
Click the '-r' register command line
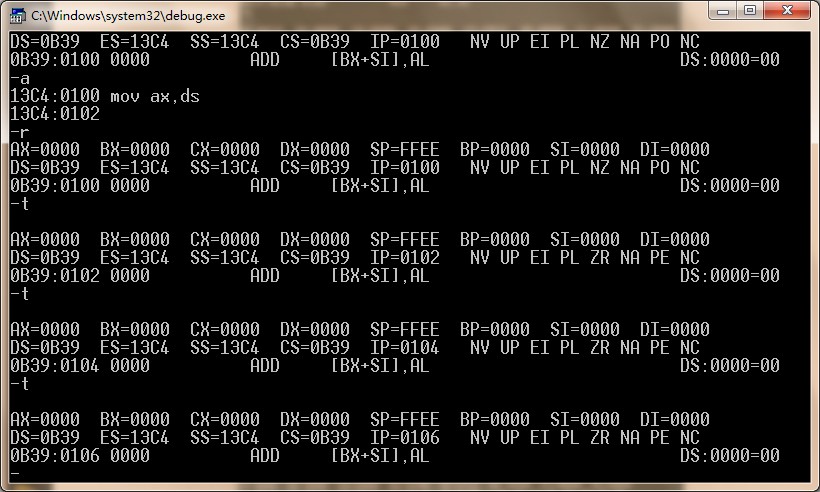point(19,132)
